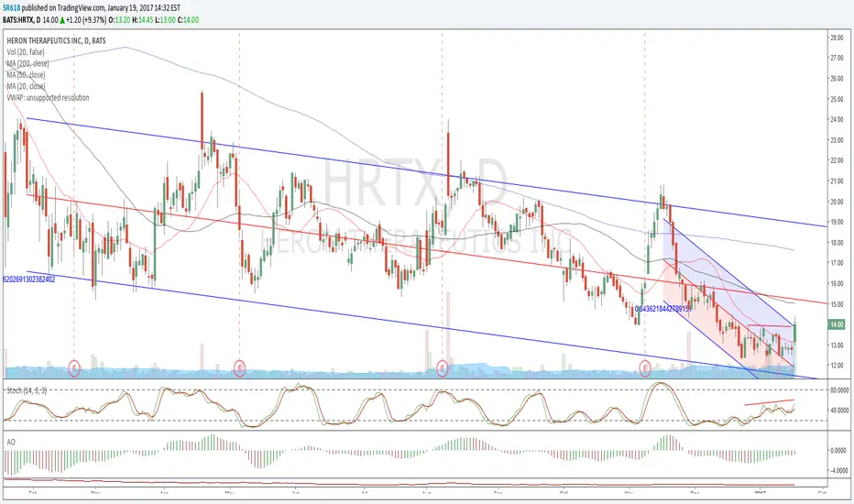Select the MA (20, close) legend entry
Image resolution: width=854 pixels, height=504 pixels.
point(27,87)
